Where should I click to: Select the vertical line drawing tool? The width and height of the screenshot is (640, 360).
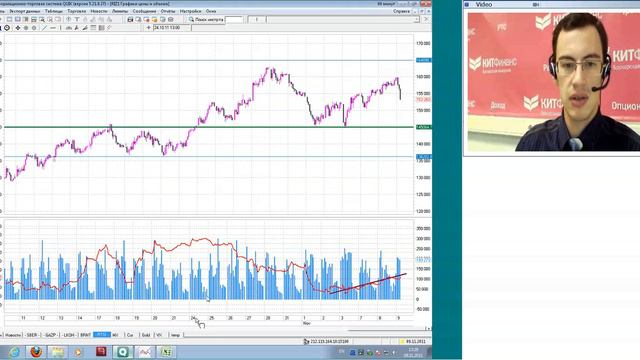point(60,28)
